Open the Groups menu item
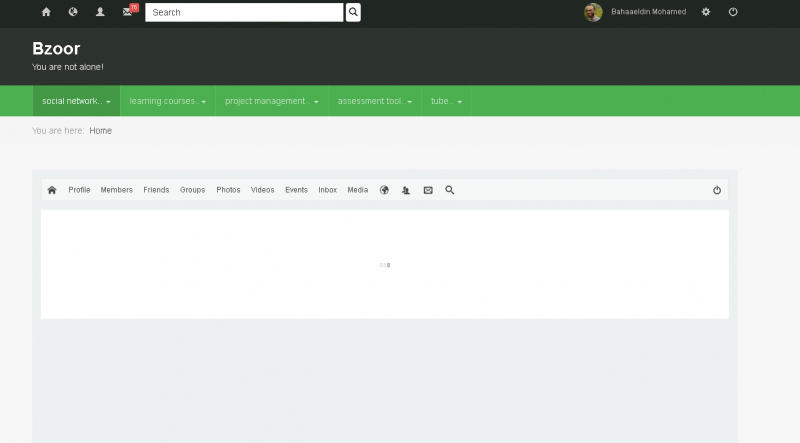 pyautogui.click(x=192, y=190)
